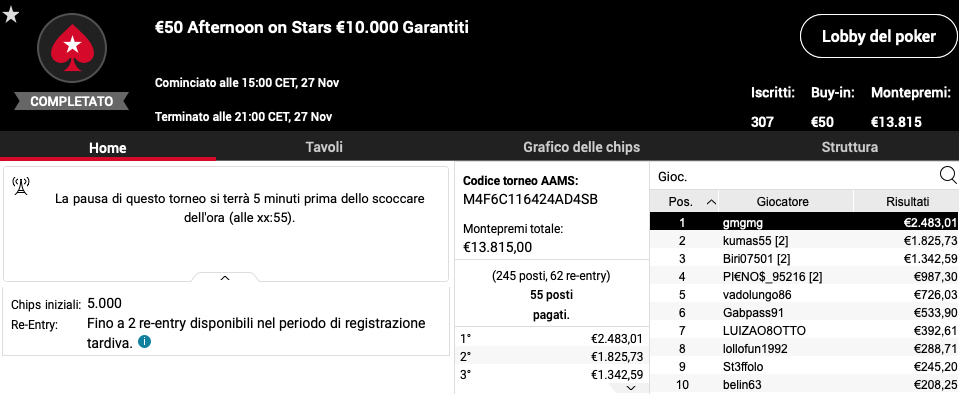The image size is (959, 394).
Task: Click the Gioc. player search field
Action: (795, 177)
